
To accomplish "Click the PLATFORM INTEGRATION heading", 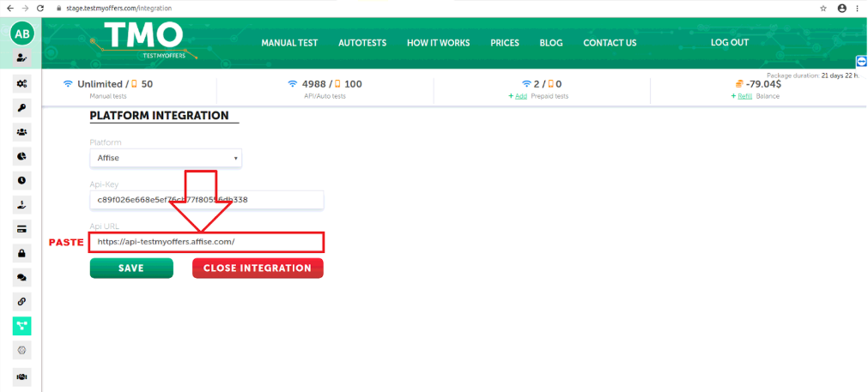I will 160,116.
